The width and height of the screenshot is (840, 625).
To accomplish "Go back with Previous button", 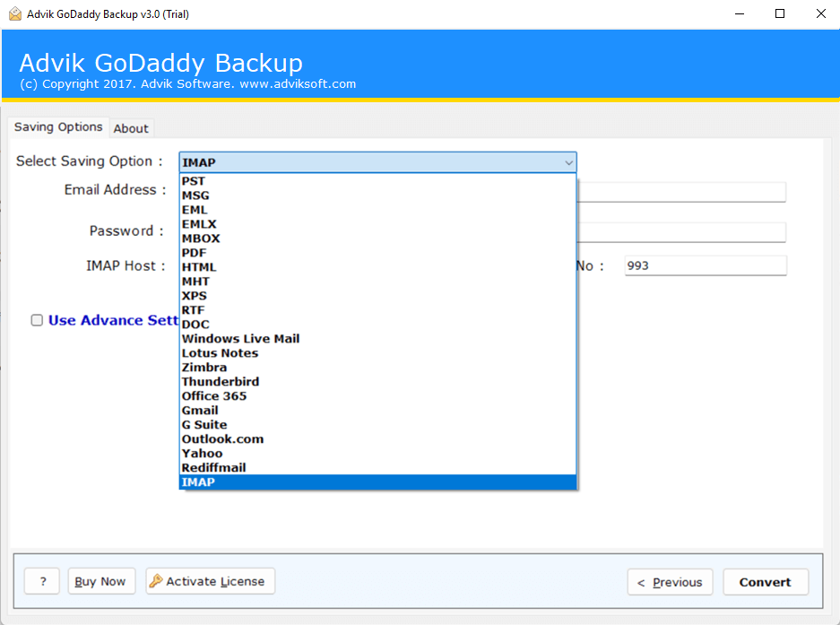I will (670, 582).
